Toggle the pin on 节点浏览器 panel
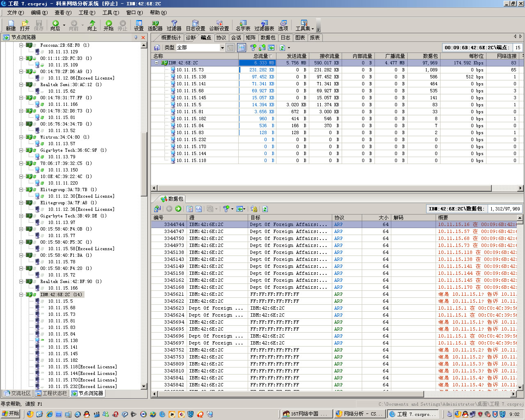This screenshot has width=525, height=420. [x=136, y=37]
